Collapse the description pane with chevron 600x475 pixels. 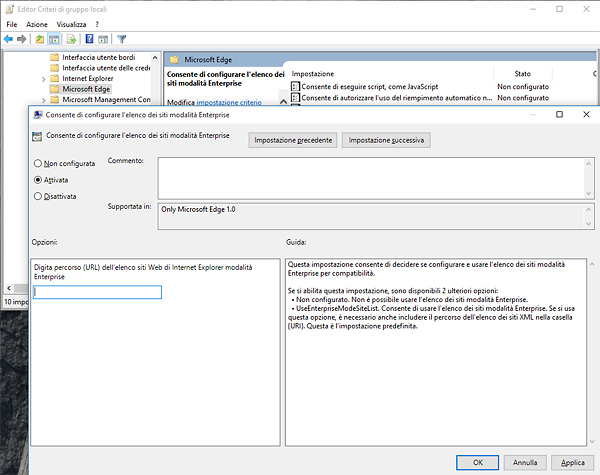[x=284, y=101]
